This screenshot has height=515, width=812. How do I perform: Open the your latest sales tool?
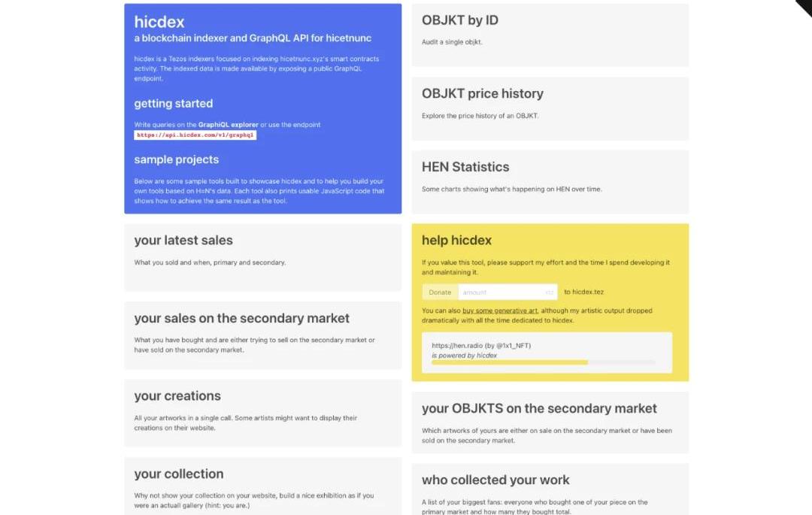(262, 257)
